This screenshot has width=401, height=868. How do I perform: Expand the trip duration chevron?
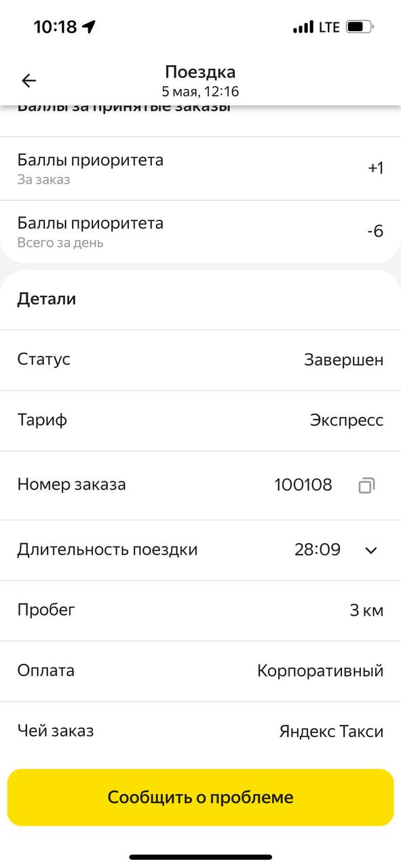[x=370, y=550]
